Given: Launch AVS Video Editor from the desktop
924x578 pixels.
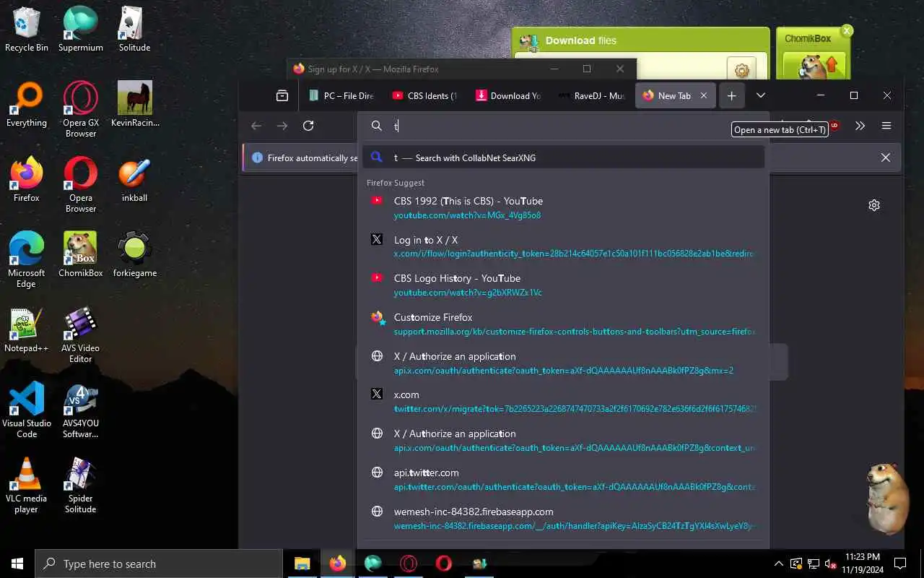Looking at the screenshot, I should [x=81, y=335].
